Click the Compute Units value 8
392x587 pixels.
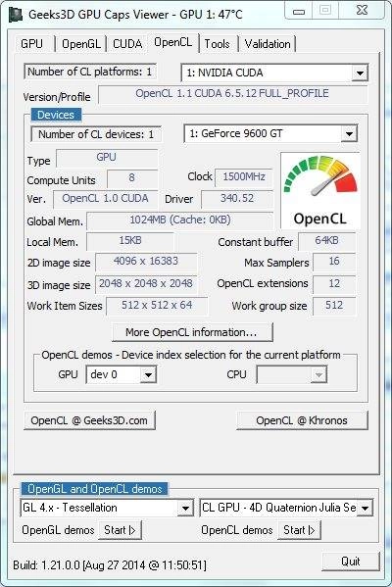click(132, 178)
